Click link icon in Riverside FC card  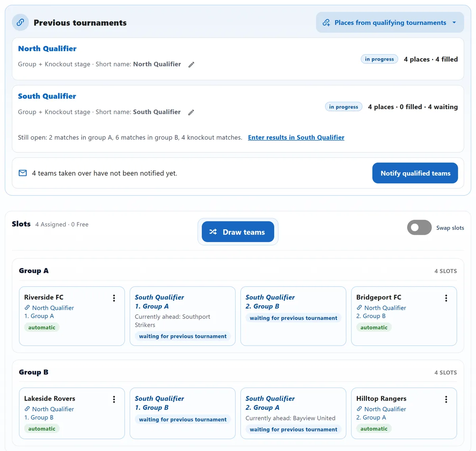(27, 307)
